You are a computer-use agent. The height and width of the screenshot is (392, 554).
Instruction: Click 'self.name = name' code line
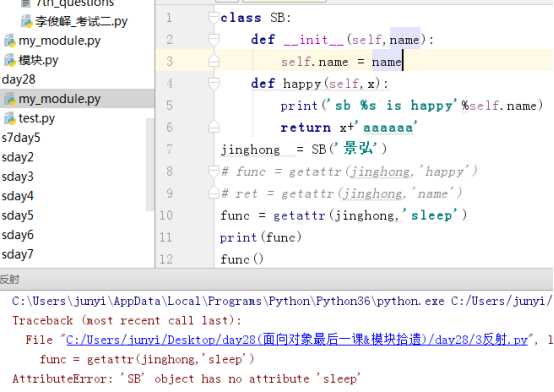click(x=342, y=62)
